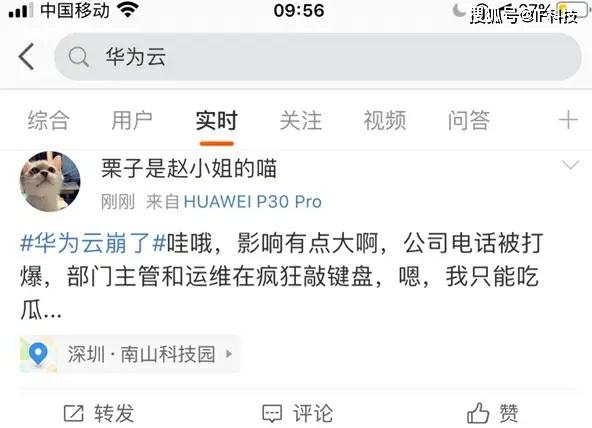This screenshot has width=592, height=428.
Task: Open location 深圳·南山科技园 arrow
Action: 229,354
